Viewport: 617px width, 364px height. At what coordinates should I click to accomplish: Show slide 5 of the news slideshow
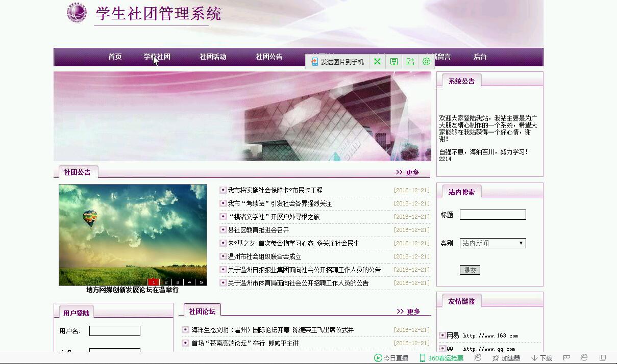coord(201,282)
